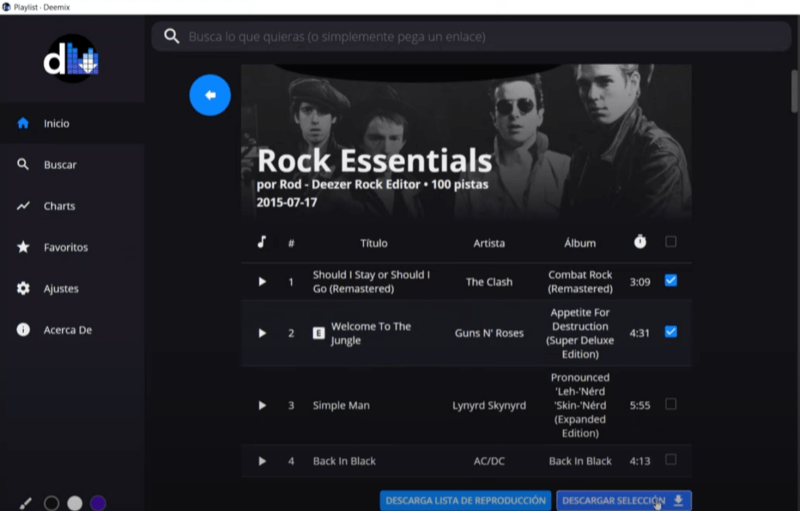Click the Título column header
This screenshot has height=511, width=800.
(x=373, y=243)
